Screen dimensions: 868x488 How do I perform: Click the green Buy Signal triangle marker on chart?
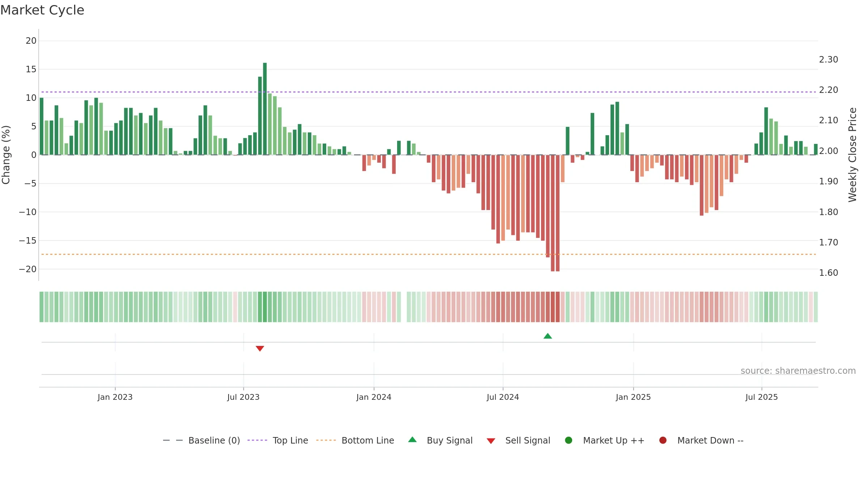[x=548, y=336]
